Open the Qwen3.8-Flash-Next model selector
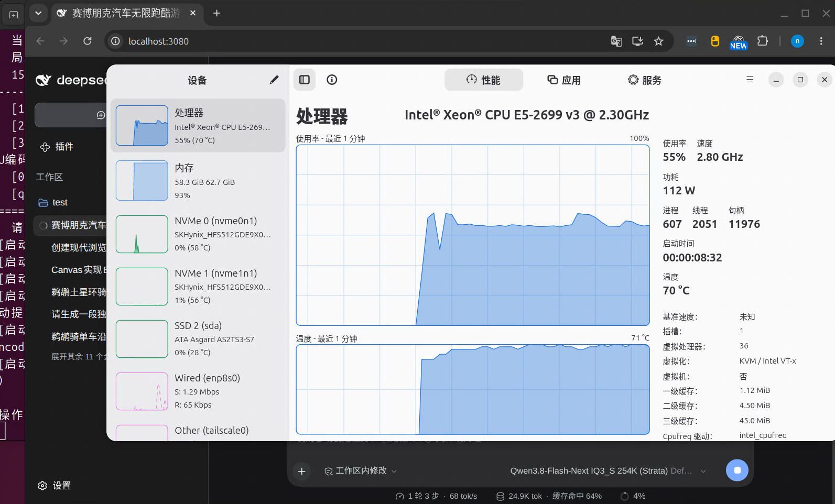This screenshot has width=835, height=504. (x=608, y=471)
